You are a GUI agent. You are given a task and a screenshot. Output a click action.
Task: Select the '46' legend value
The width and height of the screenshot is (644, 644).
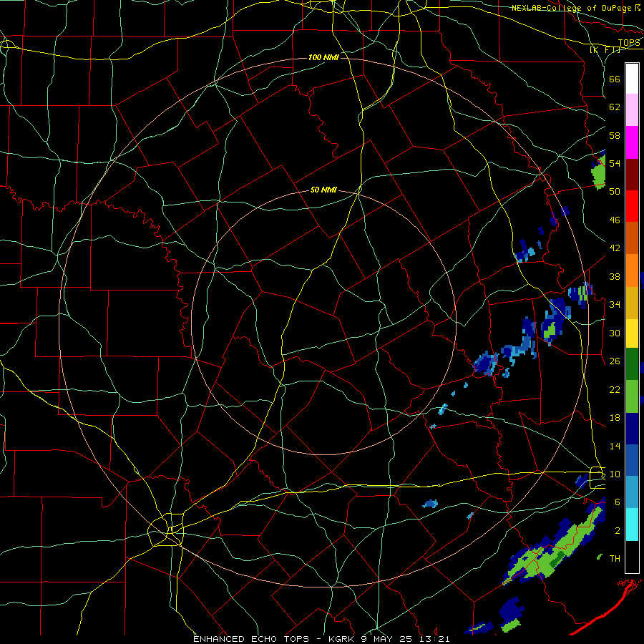click(x=615, y=220)
